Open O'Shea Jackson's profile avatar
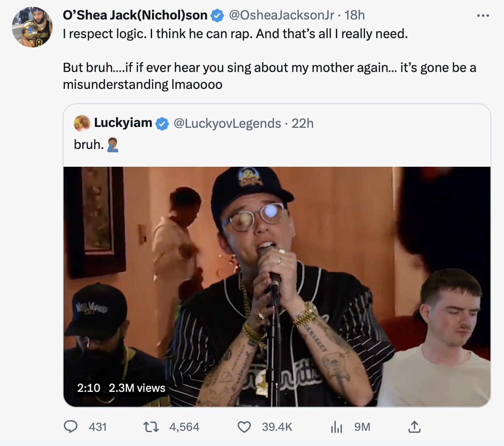The image size is (504, 446). coord(32,27)
